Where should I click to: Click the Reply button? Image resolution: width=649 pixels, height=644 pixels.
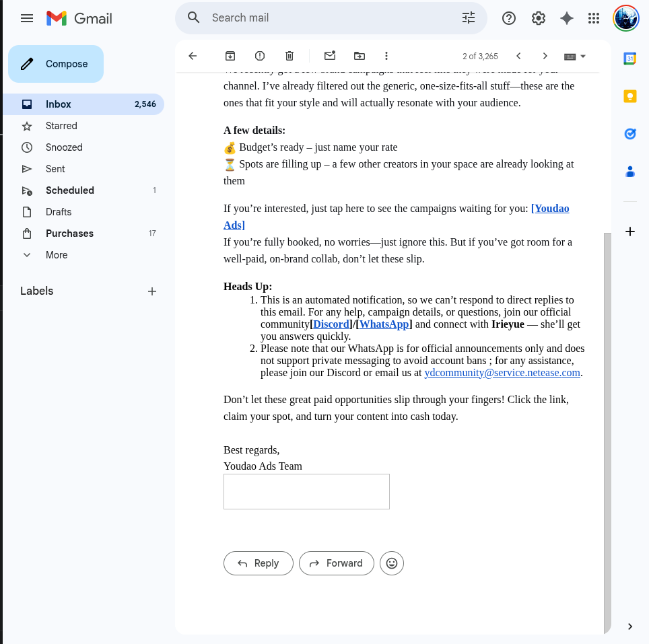(x=258, y=563)
